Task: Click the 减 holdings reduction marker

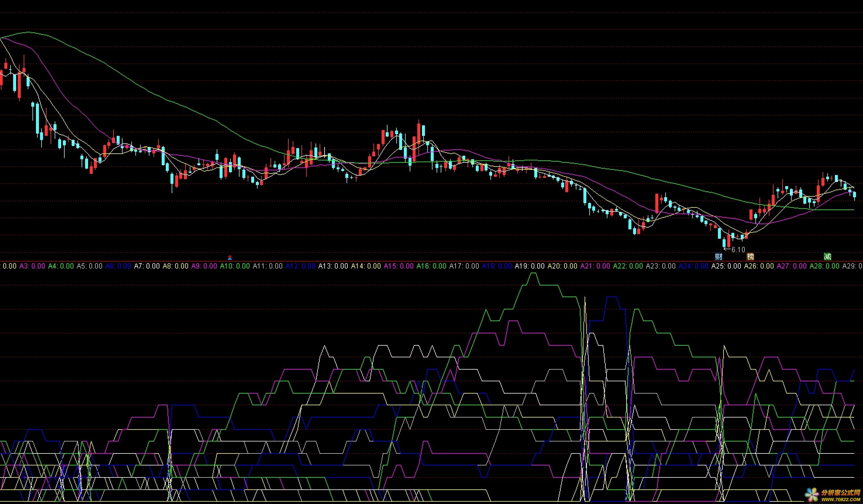Action: tap(827, 257)
